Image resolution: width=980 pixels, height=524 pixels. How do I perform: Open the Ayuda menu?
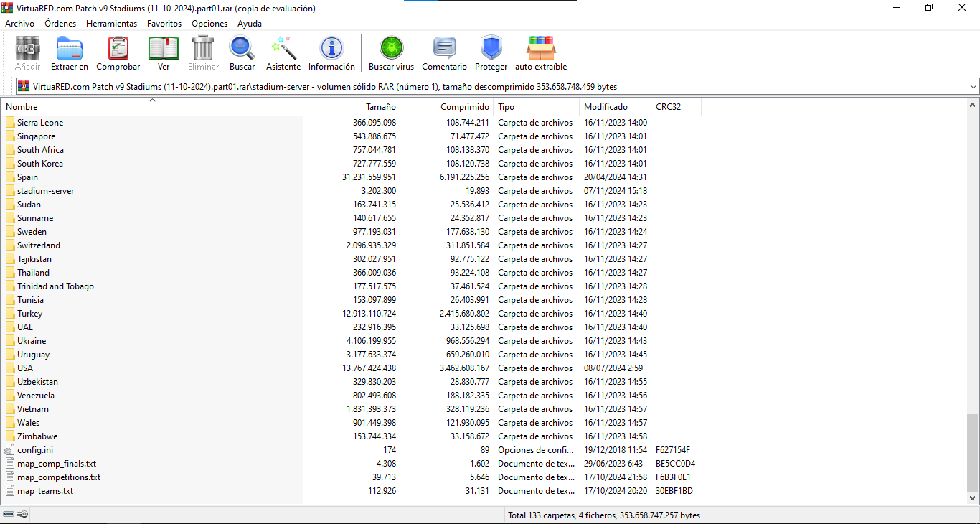[x=250, y=24]
